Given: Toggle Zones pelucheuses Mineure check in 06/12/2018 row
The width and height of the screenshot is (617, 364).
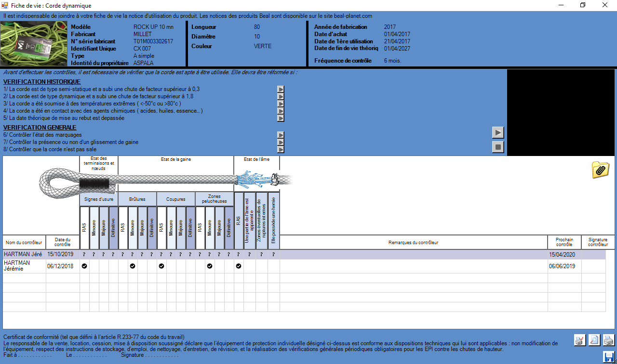Looking at the screenshot, I should click(x=210, y=266).
